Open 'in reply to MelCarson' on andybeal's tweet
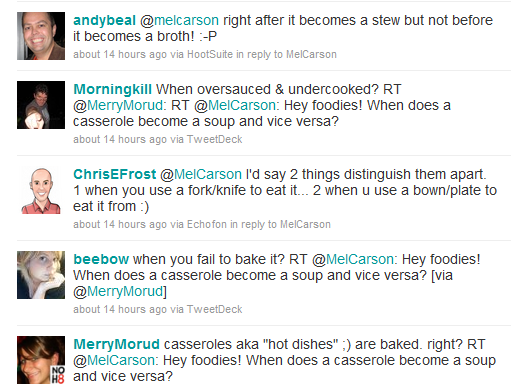 tap(287, 54)
